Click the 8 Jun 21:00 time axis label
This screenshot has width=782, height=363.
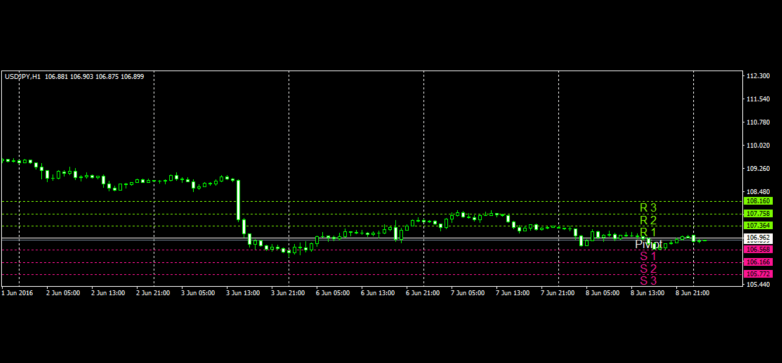[693, 293]
